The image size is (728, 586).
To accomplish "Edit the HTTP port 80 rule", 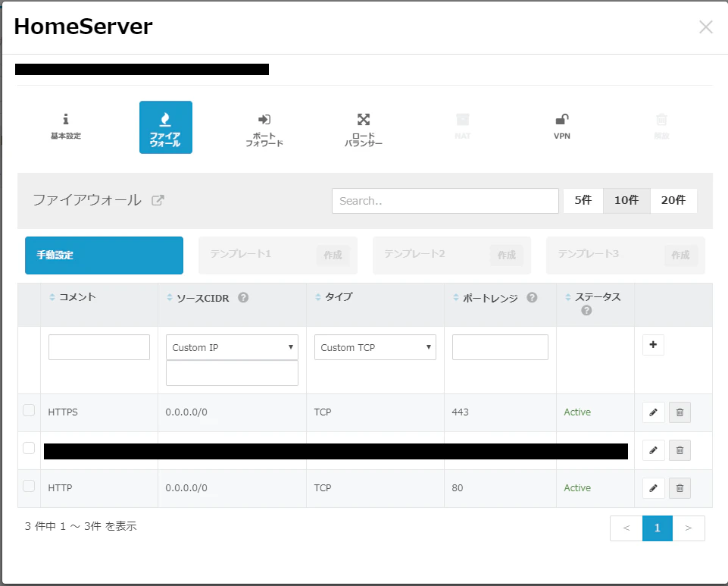I will pyautogui.click(x=653, y=488).
